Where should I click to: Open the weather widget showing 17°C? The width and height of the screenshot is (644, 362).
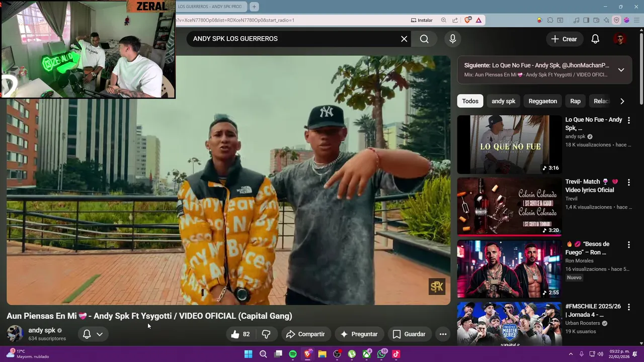(x=28, y=354)
